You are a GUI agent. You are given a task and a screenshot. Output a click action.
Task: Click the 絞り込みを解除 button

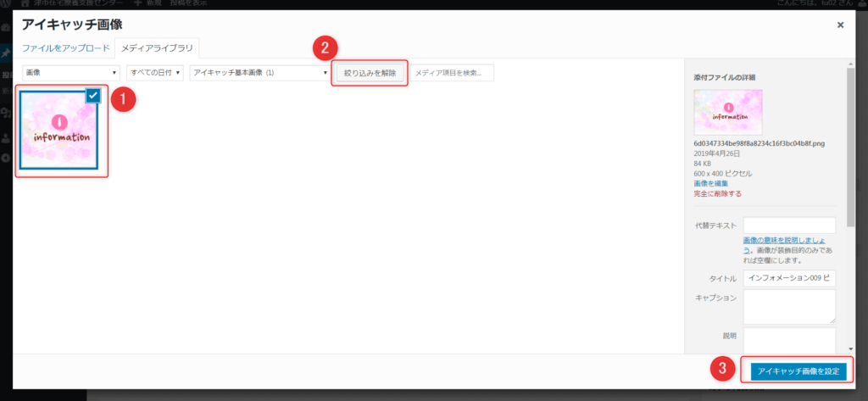(x=370, y=73)
